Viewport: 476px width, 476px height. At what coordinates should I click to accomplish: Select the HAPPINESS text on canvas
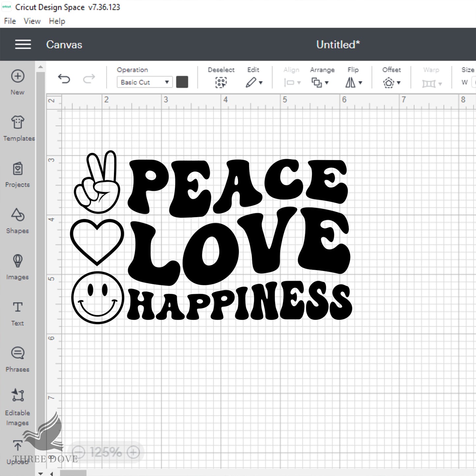coord(240,301)
